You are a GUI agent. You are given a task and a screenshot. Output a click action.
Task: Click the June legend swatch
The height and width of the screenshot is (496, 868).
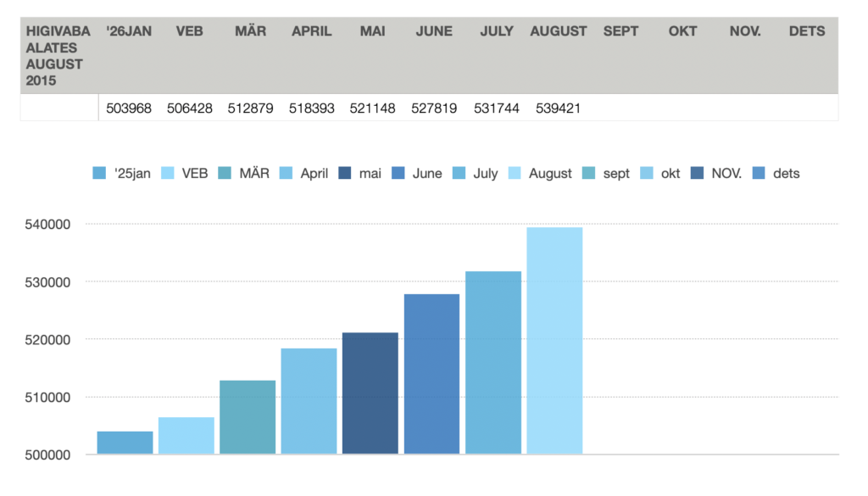tap(398, 173)
